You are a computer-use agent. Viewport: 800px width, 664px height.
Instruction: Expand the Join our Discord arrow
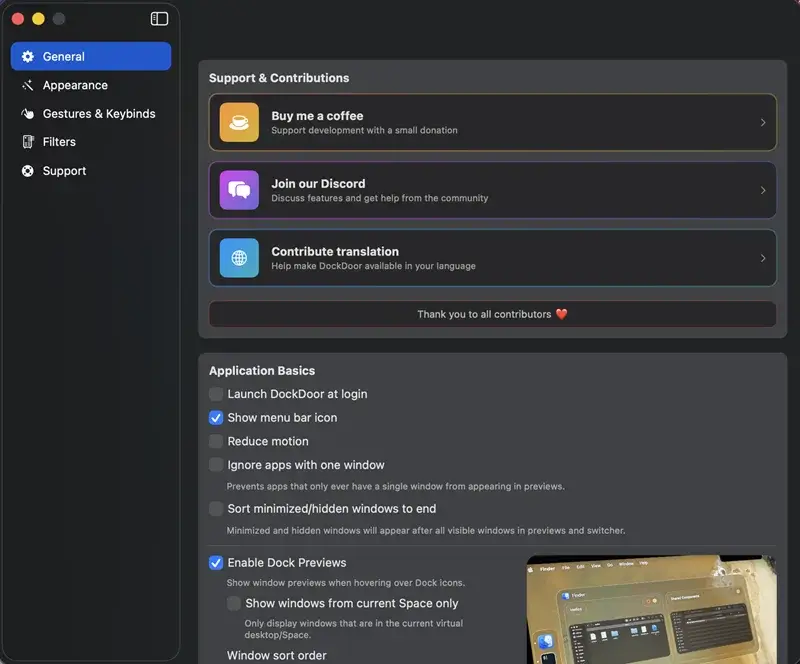coord(763,190)
